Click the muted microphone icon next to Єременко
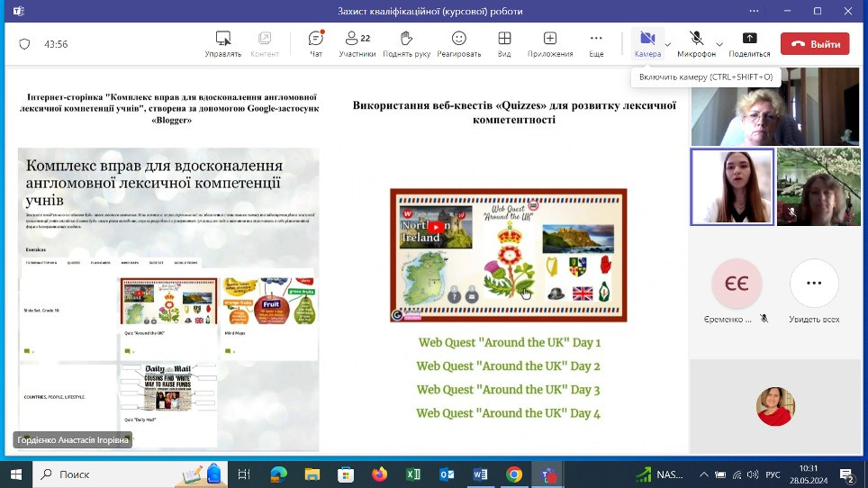Viewport: 868px width, 488px height. pyautogui.click(x=764, y=319)
